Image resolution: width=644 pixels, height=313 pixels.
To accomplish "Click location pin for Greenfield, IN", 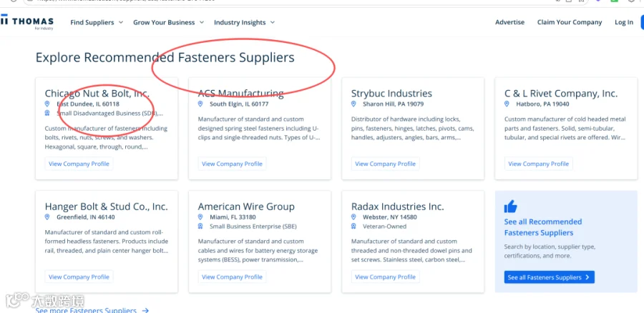I will coord(47,217).
